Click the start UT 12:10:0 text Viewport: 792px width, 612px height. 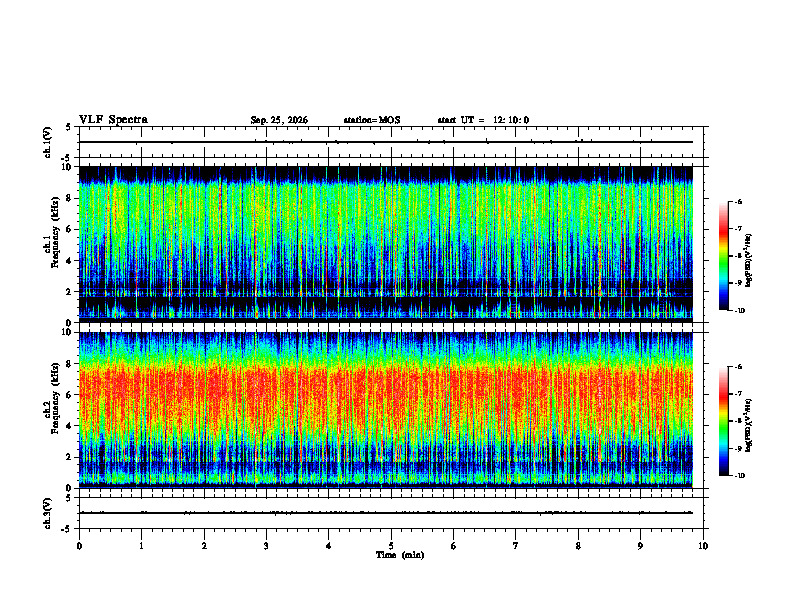(x=483, y=120)
